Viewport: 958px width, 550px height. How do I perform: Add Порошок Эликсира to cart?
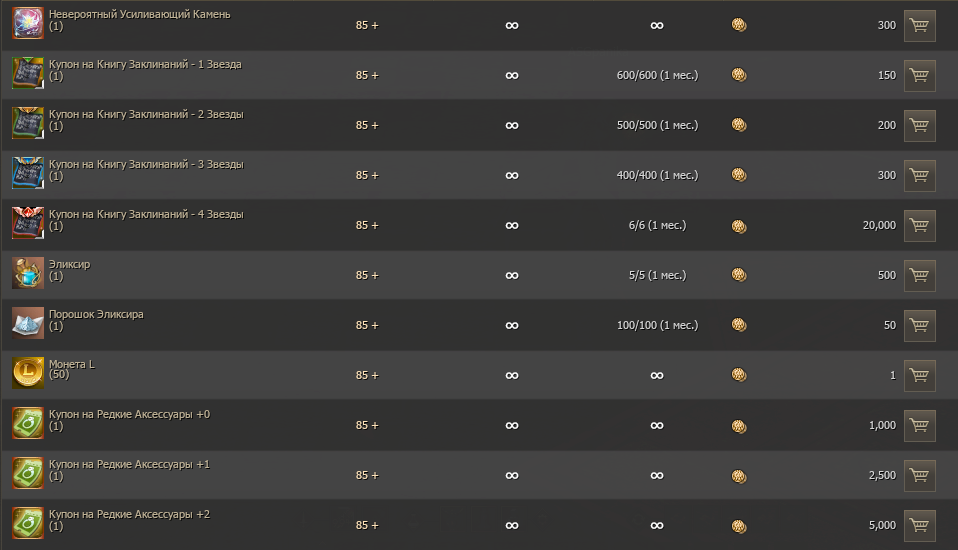[919, 326]
